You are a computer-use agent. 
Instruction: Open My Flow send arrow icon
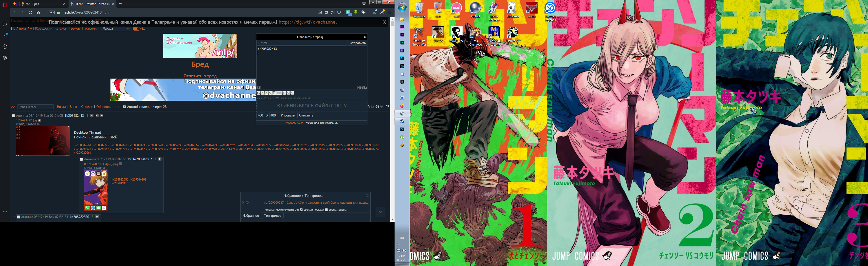pyautogui.click(x=333, y=13)
